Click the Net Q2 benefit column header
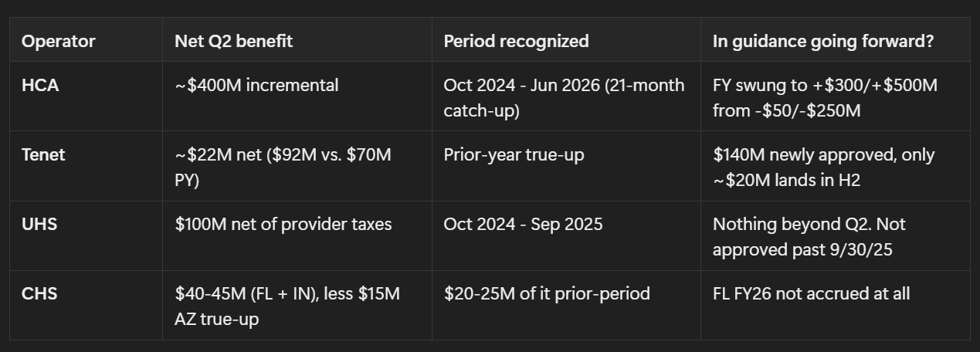 point(297,41)
